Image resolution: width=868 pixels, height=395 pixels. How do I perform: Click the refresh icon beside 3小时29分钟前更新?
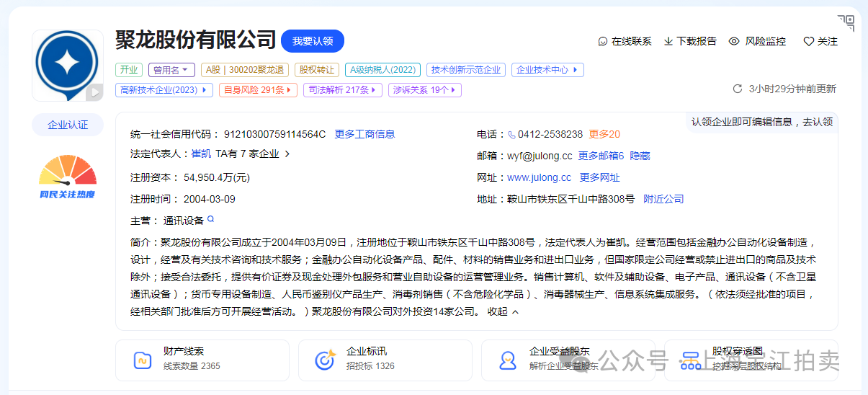click(738, 89)
